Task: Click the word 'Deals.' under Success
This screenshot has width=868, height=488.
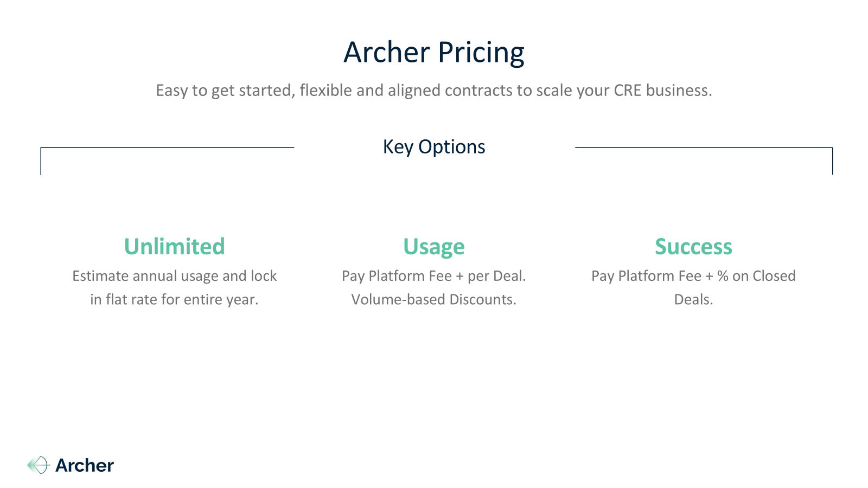Action: 693,300
